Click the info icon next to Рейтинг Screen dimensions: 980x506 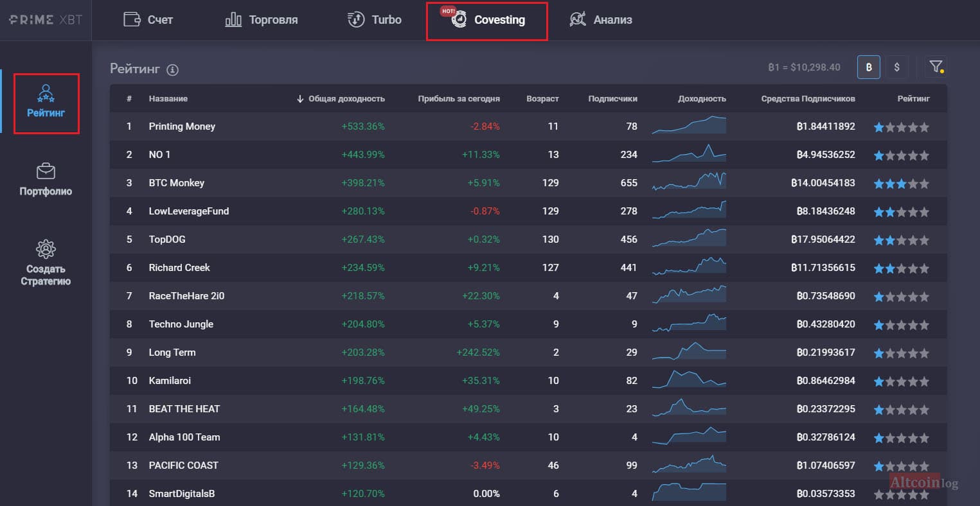tap(172, 70)
